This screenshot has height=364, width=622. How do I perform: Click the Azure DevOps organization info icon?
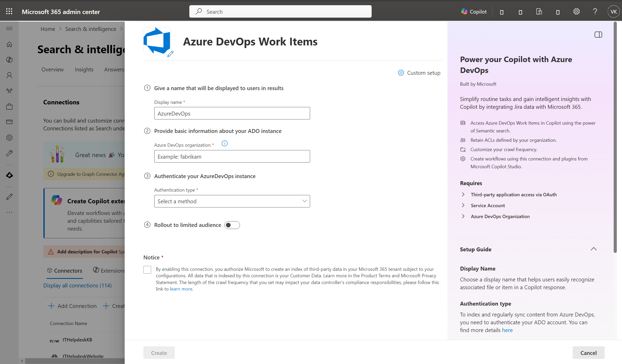pyautogui.click(x=224, y=144)
